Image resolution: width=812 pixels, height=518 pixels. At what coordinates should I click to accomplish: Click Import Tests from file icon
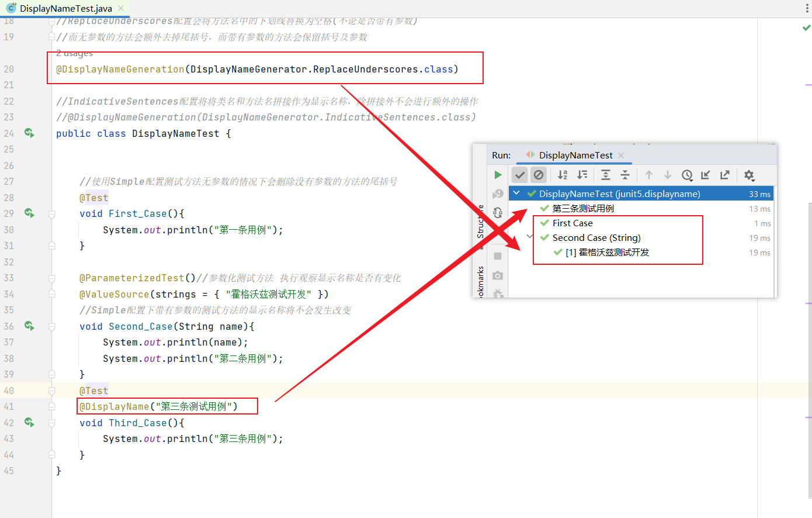(706, 175)
